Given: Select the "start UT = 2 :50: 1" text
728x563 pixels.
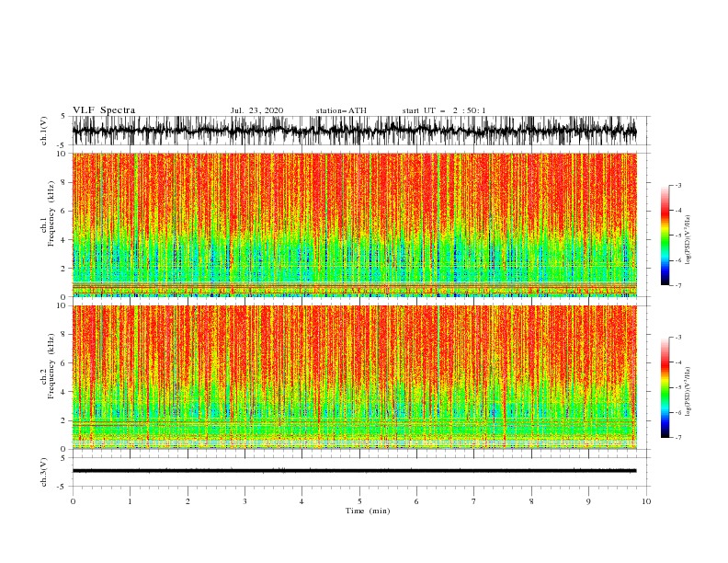Looking at the screenshot, I should 444,110.
